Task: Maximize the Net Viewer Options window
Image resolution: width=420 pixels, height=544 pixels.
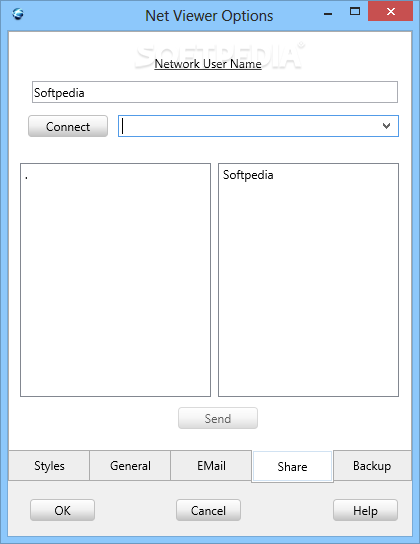Action: [x=355, y=11]
